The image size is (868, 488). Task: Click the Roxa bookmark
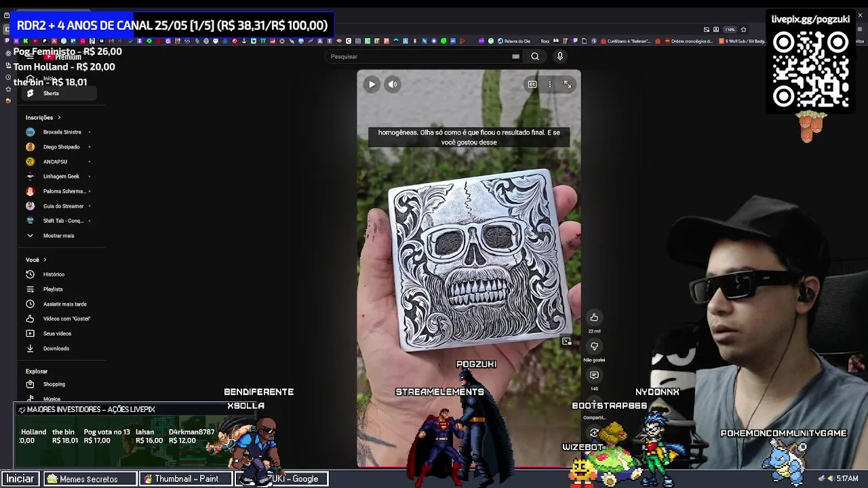click(x=545, y=41)
